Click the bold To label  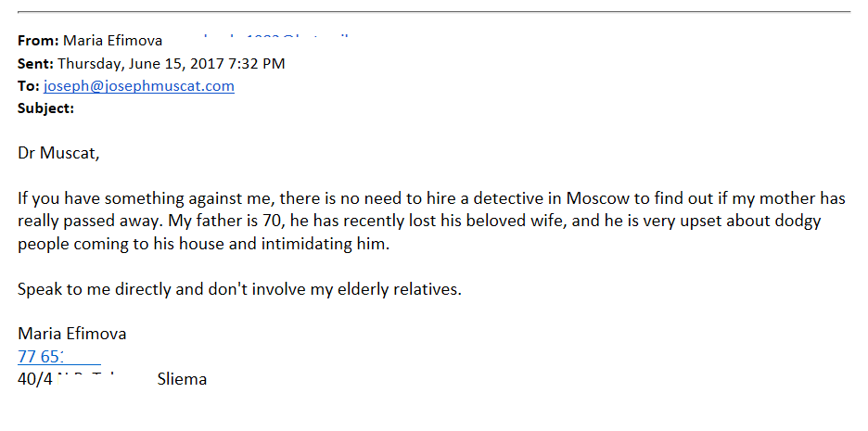point(28,86)
